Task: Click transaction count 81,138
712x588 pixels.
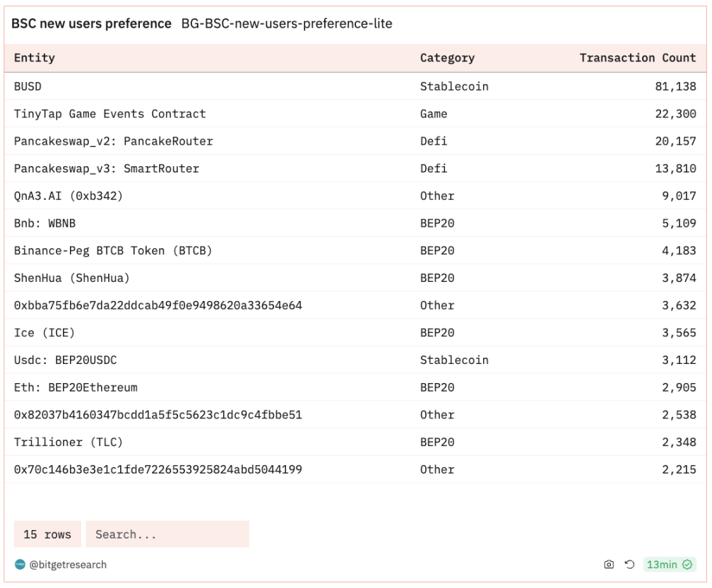Action: tap(676, 86)
